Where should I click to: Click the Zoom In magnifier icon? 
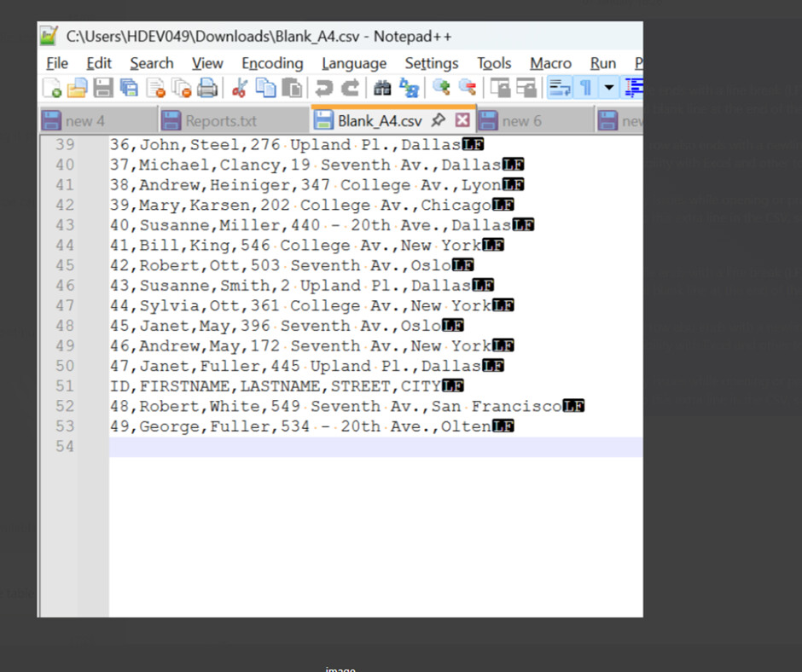click(441, 88)
